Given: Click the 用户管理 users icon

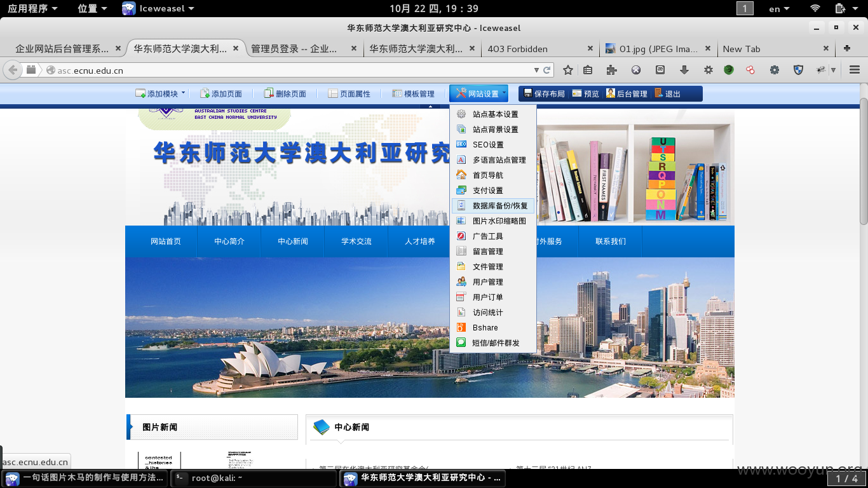Looking at the screenshot, I should click(461, 282).
